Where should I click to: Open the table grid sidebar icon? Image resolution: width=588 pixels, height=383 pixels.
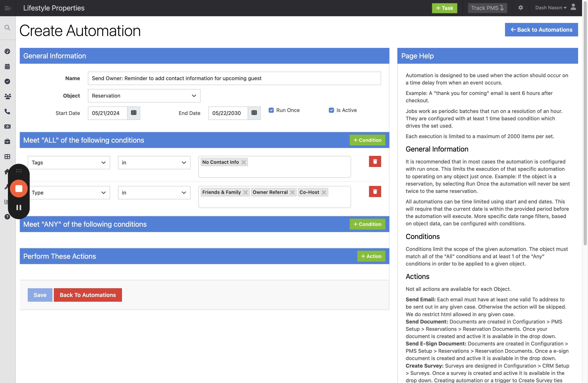[x=7, y=156]
